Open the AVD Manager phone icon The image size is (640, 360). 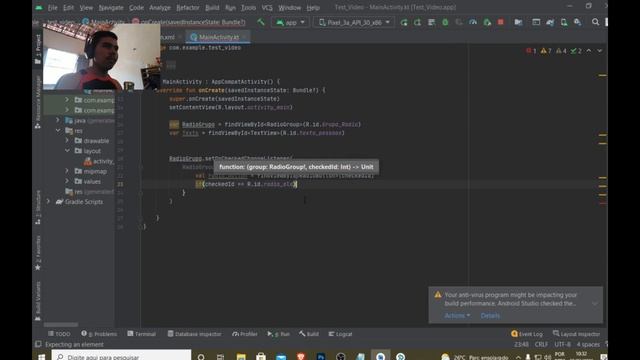[564, 22]
